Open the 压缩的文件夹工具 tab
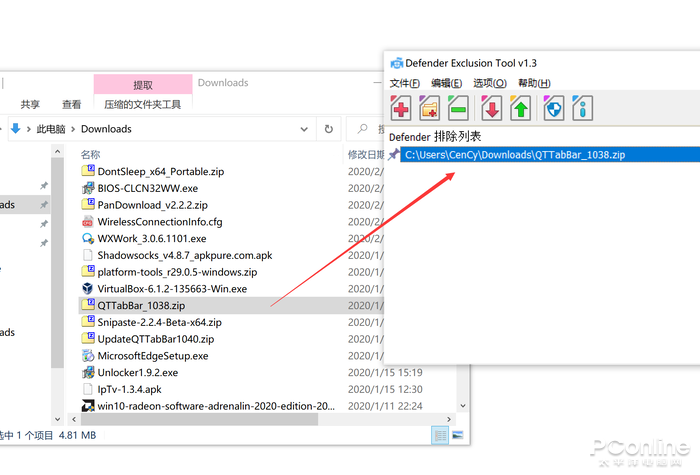 coord(142,104)
